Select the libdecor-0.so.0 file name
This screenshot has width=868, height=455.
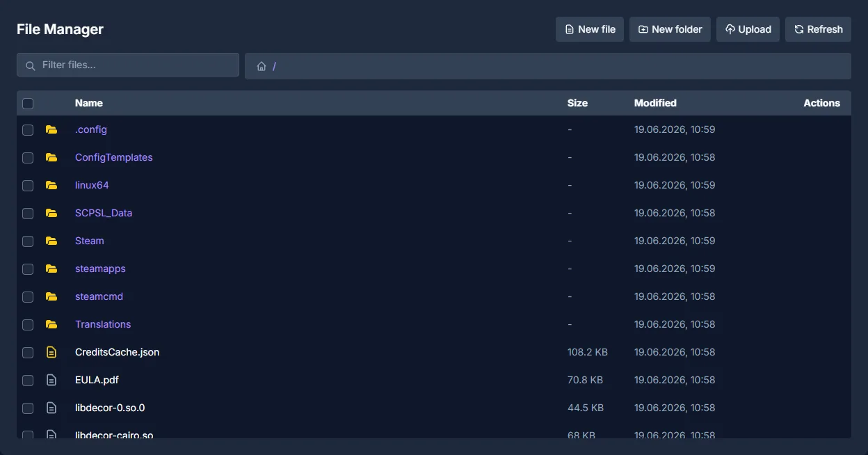pos(110,408)
